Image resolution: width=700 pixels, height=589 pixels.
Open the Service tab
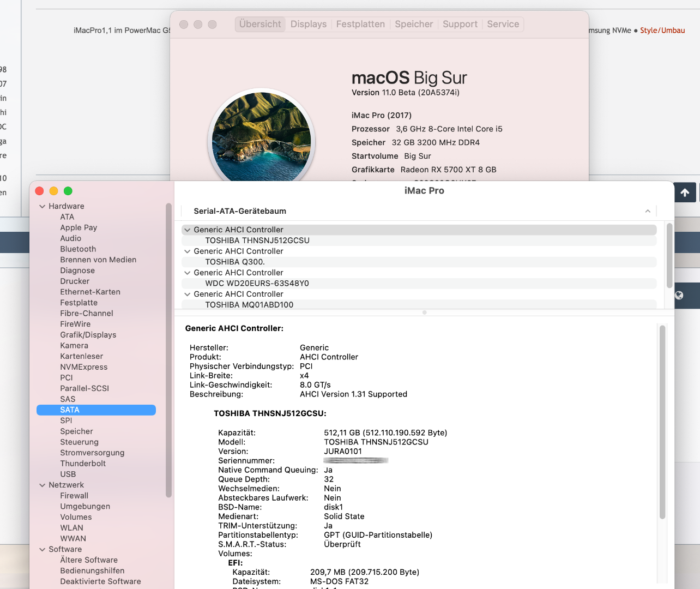coord(503,24)
